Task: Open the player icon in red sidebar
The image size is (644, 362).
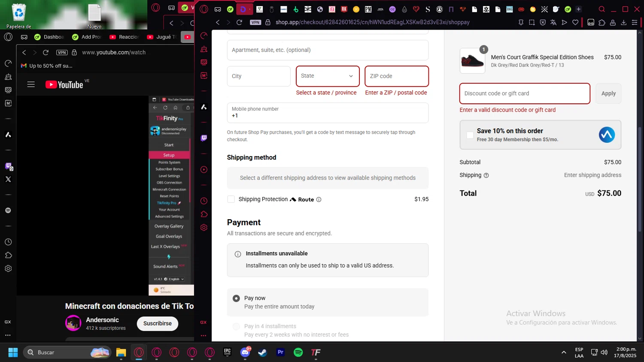Action: (204, 169)
